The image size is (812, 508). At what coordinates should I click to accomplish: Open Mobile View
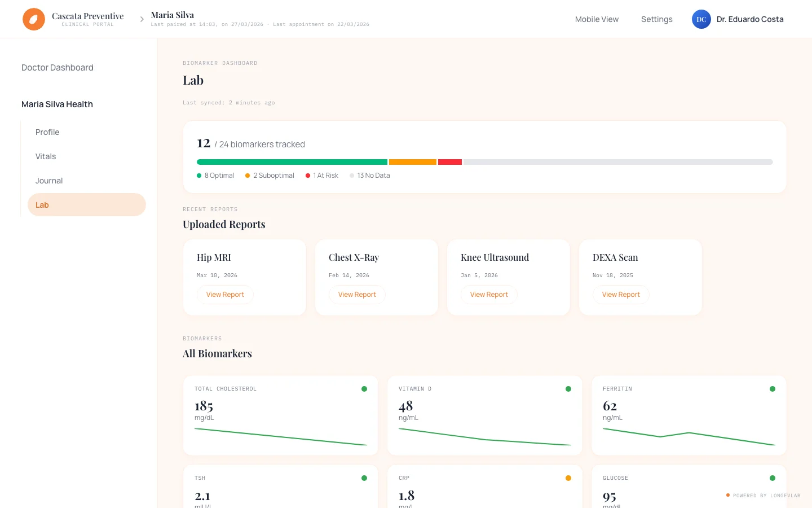point(597,19)
